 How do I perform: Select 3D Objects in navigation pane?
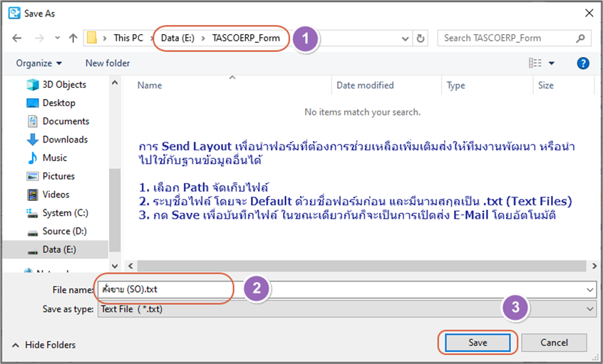tap(64, 84)
